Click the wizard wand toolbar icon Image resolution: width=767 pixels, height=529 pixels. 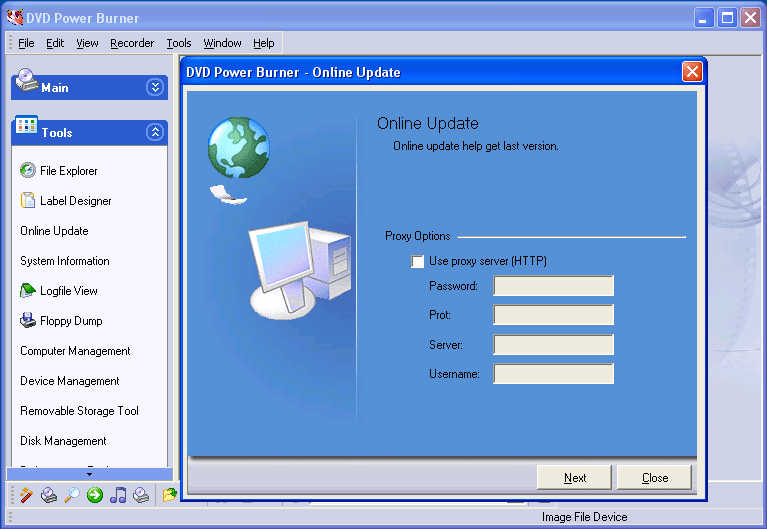pos(26,495)
